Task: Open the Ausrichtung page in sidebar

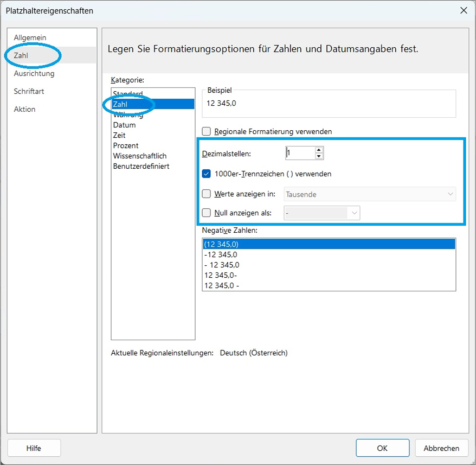Action: tap(34, 73)
